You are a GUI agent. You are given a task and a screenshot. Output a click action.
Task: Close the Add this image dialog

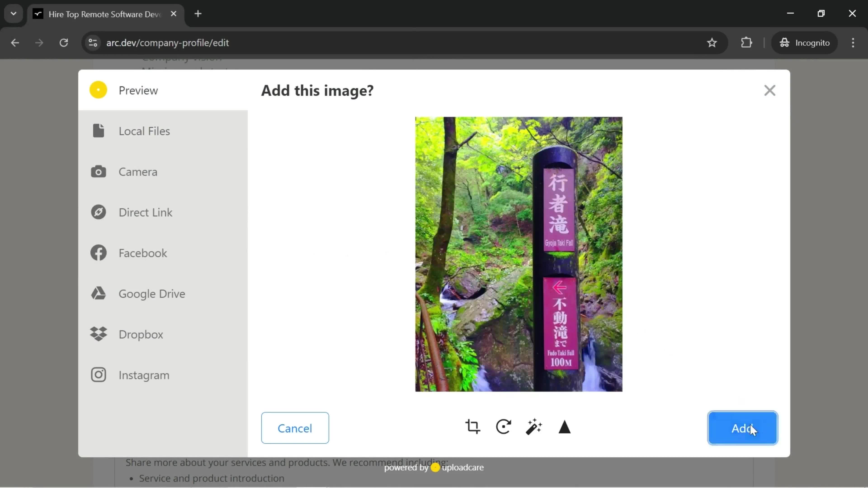770,90
